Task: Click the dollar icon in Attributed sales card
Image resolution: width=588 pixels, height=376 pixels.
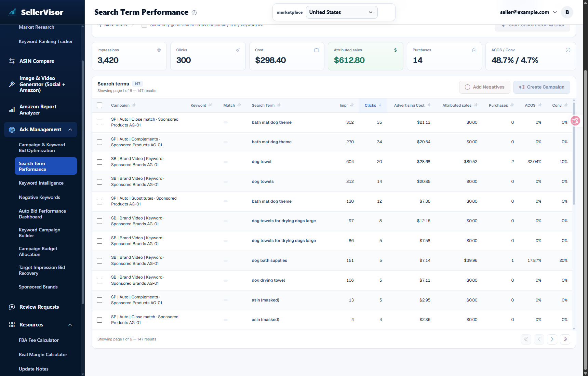Action: click(x=396, y=50)
